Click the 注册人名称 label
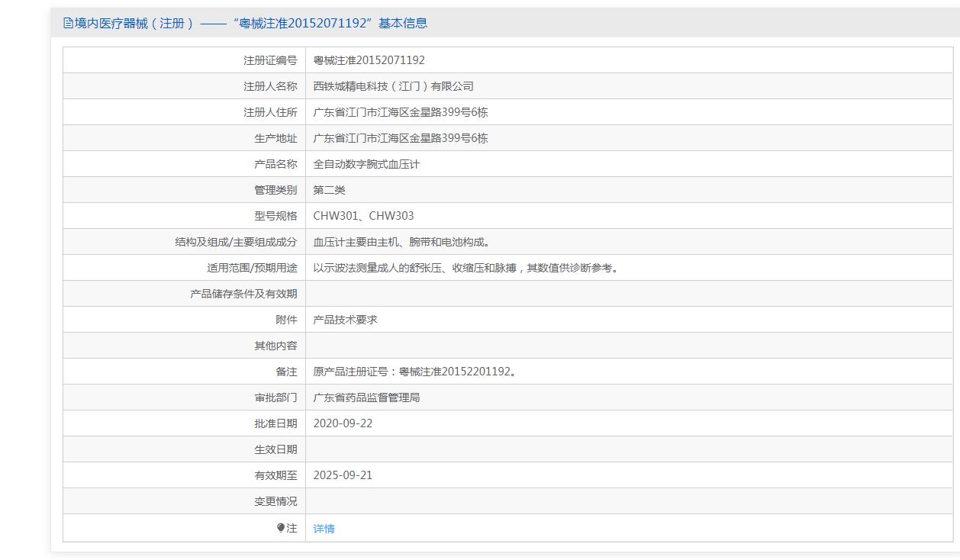Image resolution: width=960 pixels, height=560 pixels. [x=270, y=86]
